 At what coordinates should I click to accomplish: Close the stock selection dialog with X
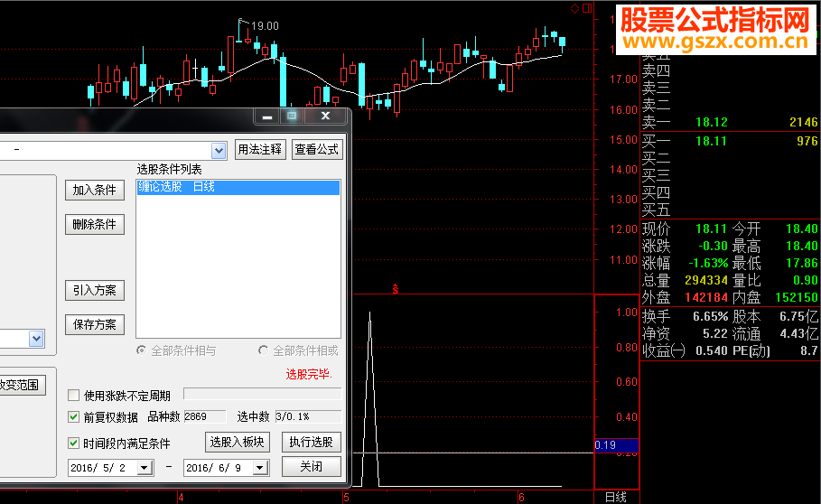pos(325,117)
